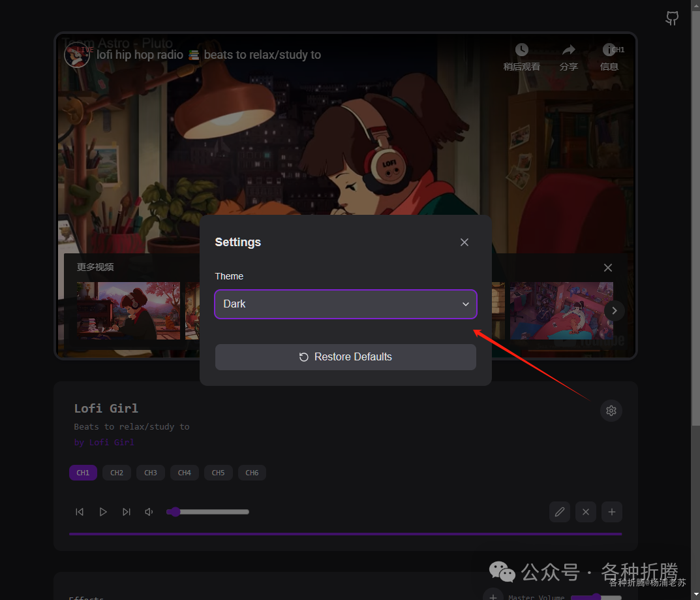The image size is (700, 600).
Task: Click the Restore Defaults button
Action: click(x=346, y=357)
